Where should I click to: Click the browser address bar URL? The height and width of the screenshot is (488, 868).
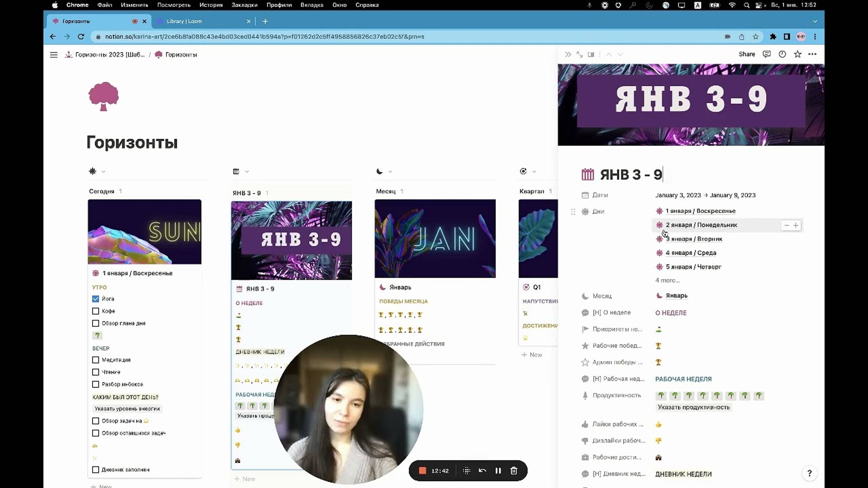tap(261, 37)
